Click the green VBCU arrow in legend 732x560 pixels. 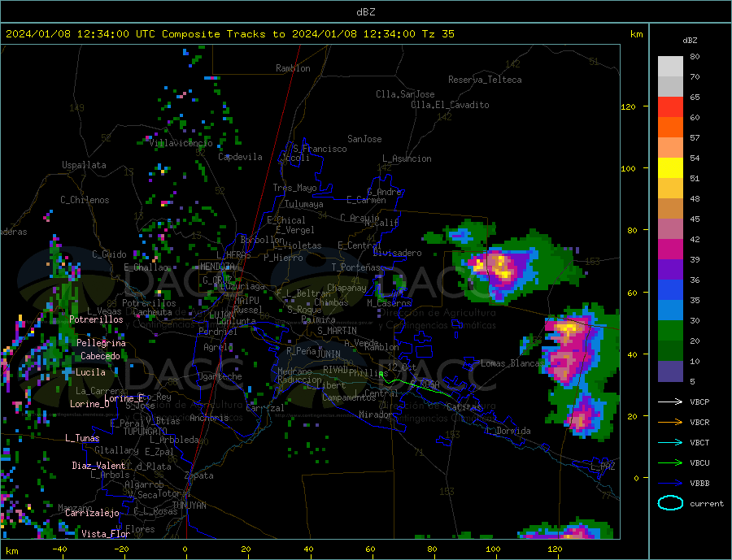pos(670,463)
